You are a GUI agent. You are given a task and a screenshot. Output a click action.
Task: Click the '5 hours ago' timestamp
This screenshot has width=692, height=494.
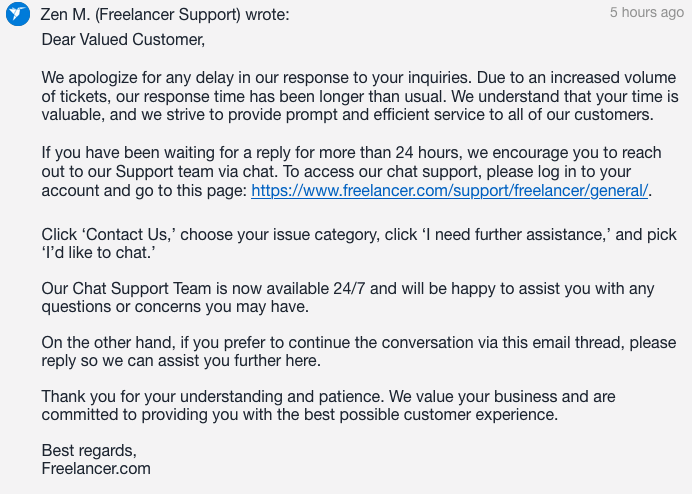(647, 12)
